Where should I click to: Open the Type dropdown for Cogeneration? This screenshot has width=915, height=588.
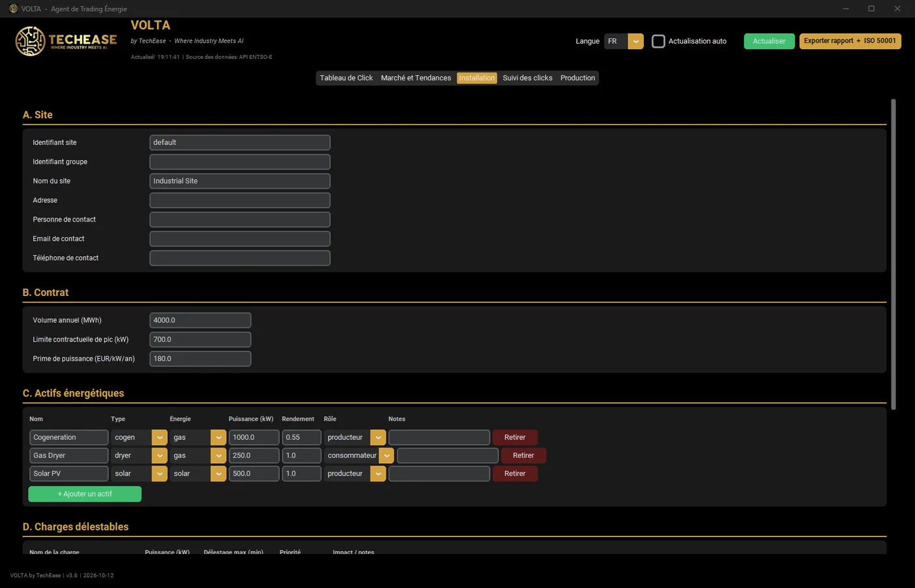coord(139,437)
